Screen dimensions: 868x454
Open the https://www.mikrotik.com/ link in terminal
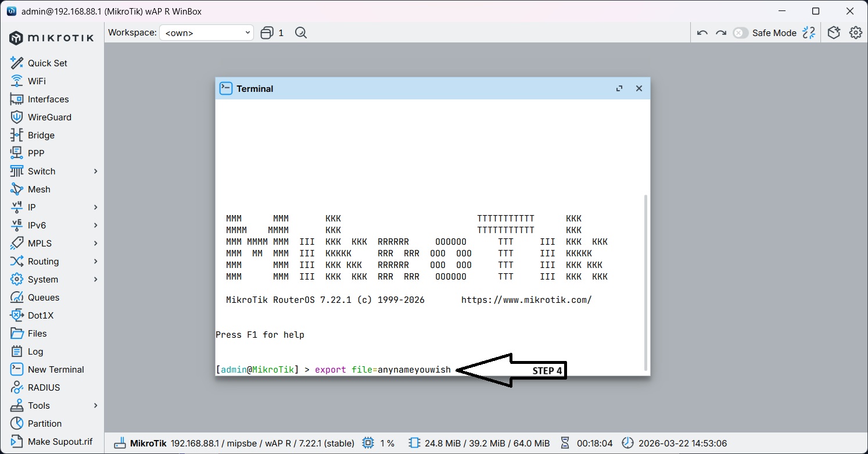526,300
